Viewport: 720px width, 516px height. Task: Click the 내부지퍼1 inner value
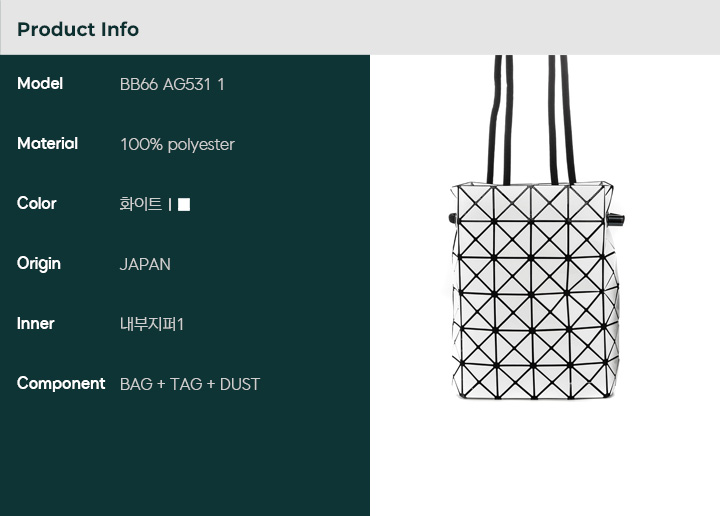click(x=152, y=324)
